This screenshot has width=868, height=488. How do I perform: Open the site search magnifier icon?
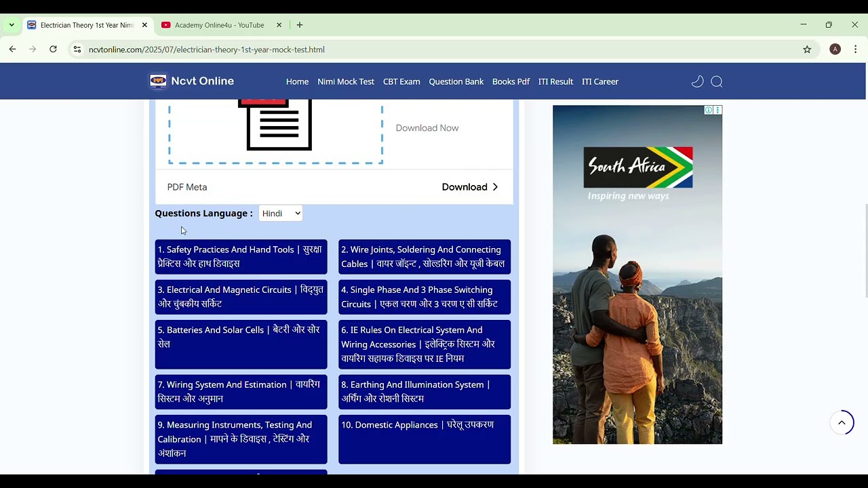coord(717,81)
